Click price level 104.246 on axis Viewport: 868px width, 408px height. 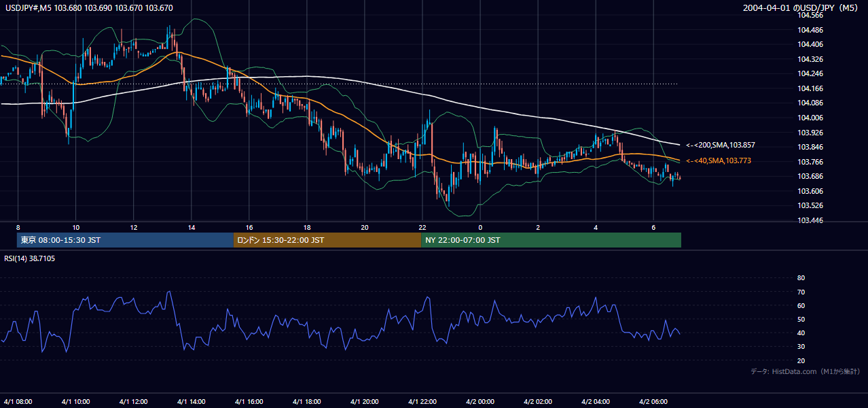click(x=810, y=73)
